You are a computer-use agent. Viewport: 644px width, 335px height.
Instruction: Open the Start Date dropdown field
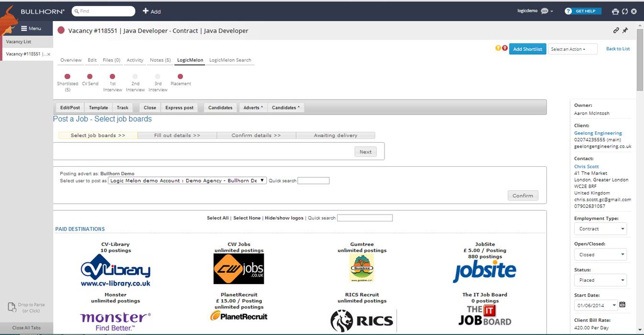coord(596,305)
